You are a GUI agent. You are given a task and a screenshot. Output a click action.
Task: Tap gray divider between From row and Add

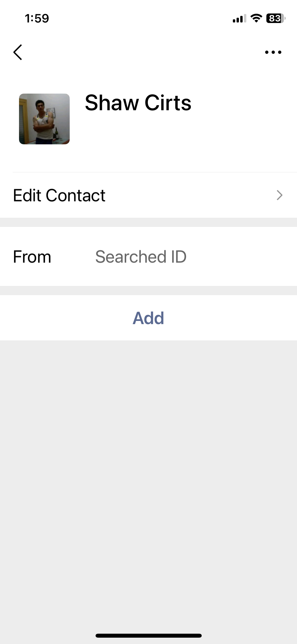coord(148,291)
